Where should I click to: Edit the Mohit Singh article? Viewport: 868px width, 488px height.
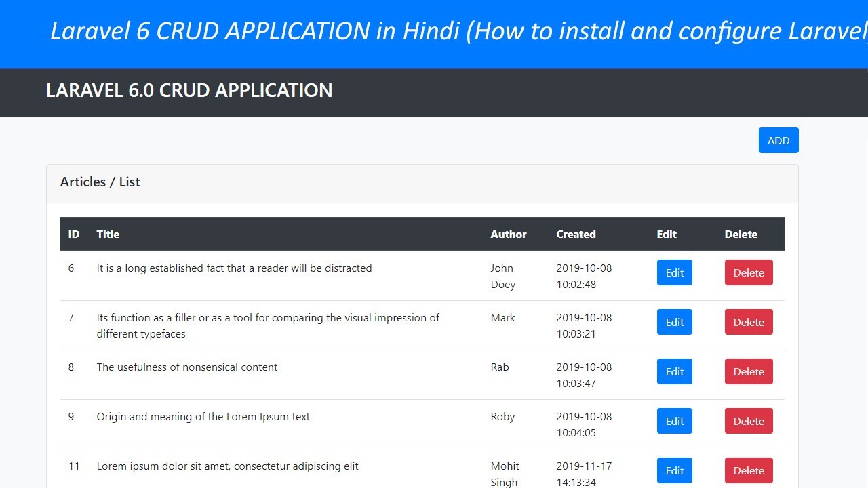click(674, 470)
